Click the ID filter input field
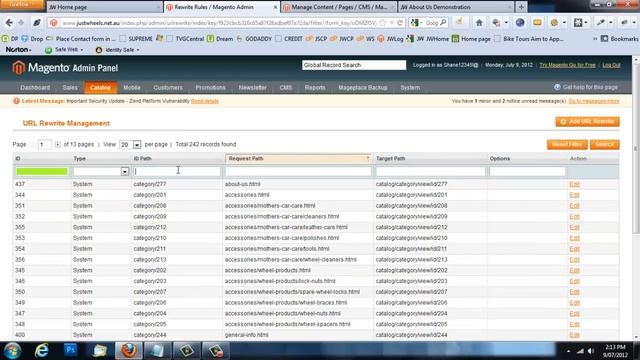The width and height of the screenshot is (640, 360). click(42, 172)
